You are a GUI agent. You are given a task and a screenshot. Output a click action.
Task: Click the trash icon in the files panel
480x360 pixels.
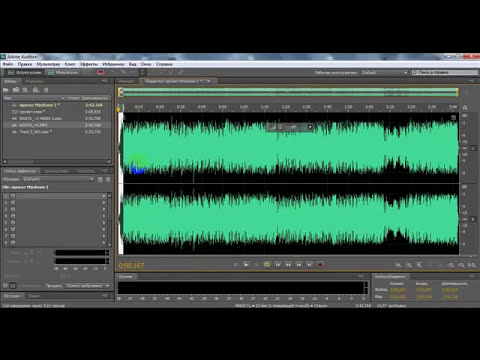coord(46,90)
